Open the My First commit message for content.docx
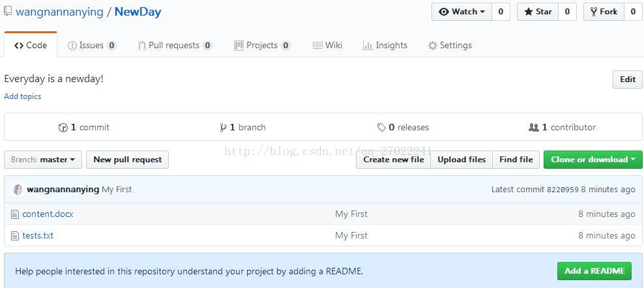 point(351,214)
